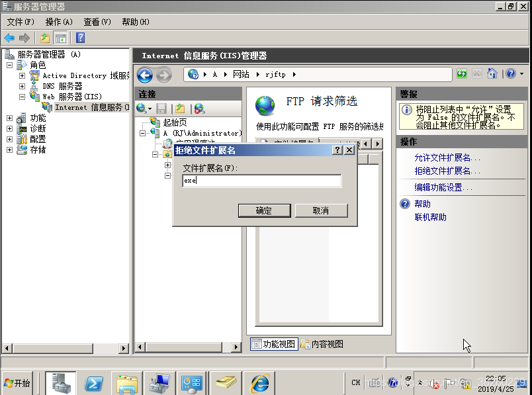Screen dimensions: 532x395
Task: Launch PowerShell from the taskbar
Action: [94, 384]
